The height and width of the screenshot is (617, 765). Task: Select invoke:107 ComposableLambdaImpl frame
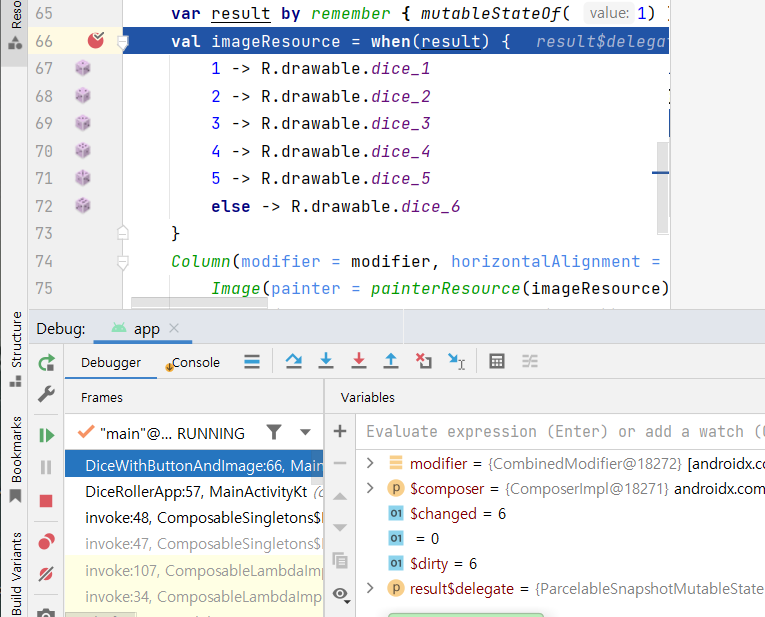pyautogui.click(x=194, y=570)
